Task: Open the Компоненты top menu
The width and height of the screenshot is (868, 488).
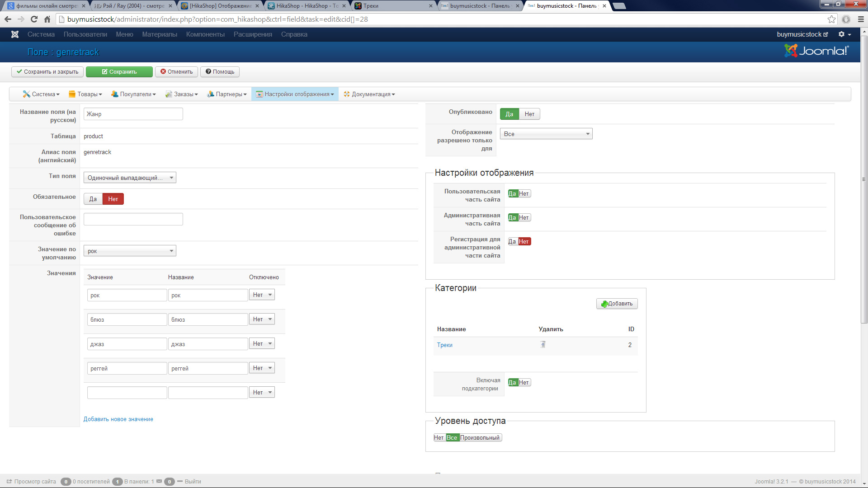Action: tap(205, 34)
